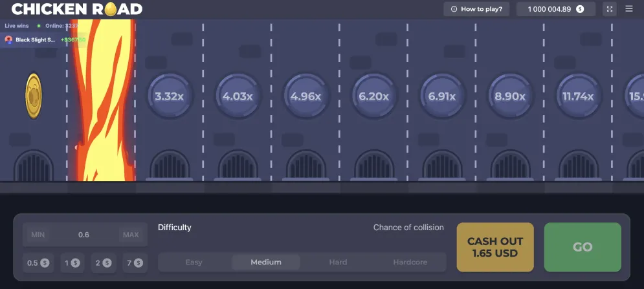Select the 4.96x multiplier manhole
Screen dimensions: 644x289
(305, 96)
